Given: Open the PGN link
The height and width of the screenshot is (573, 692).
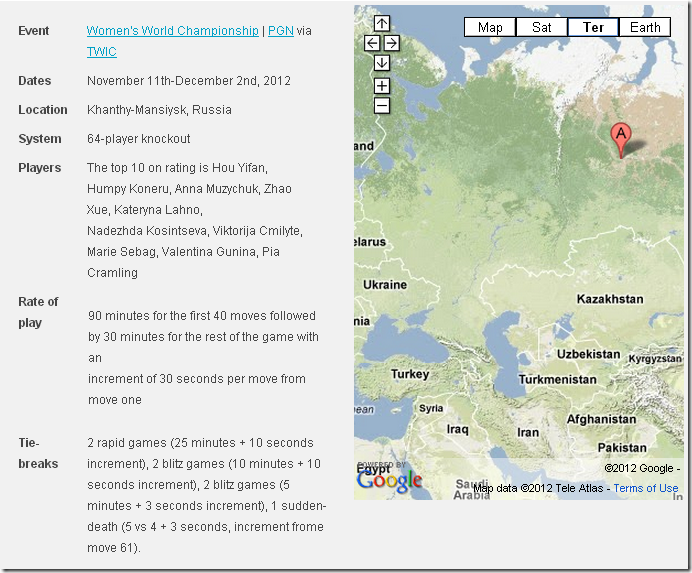Looking at the screenshot, I should [x=280, y=31].
